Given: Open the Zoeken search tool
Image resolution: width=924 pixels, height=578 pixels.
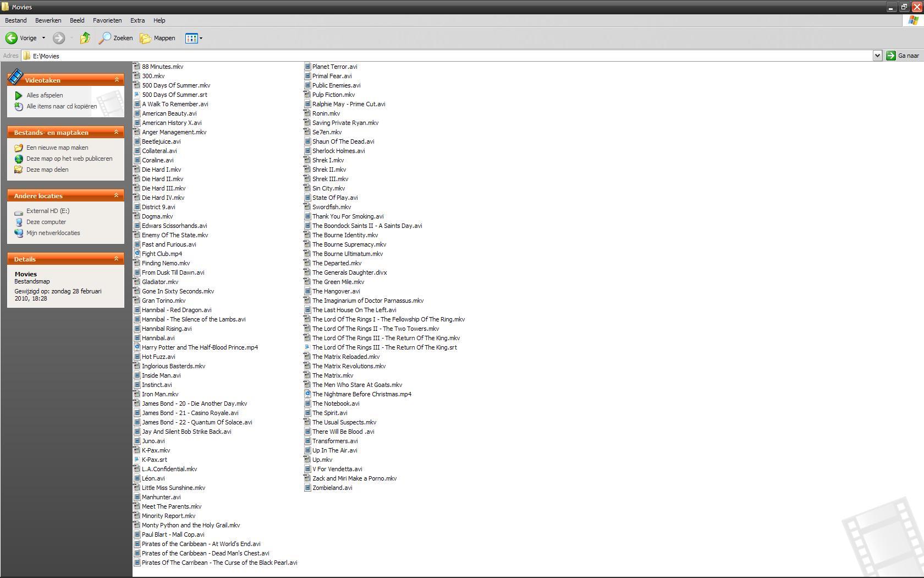Looking at the screenshot, I should (116, 38).
